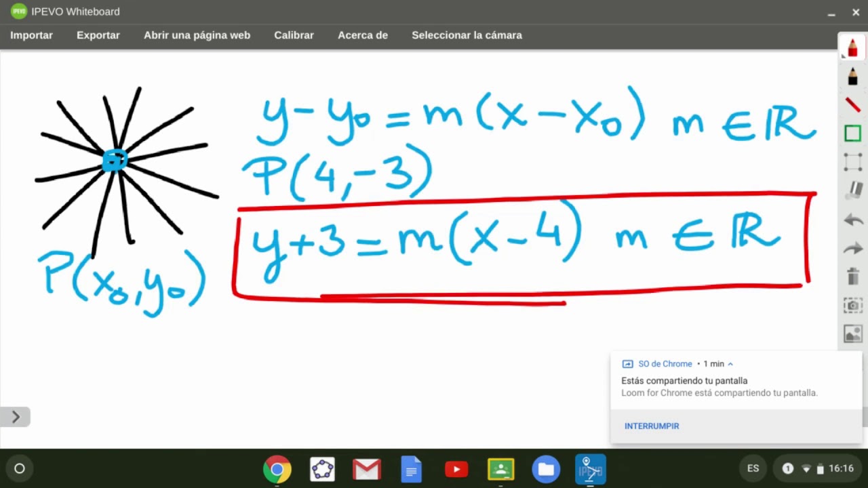868x488 pixels.
Task: Insert an image using picture icon
Action: pos(852,333)
